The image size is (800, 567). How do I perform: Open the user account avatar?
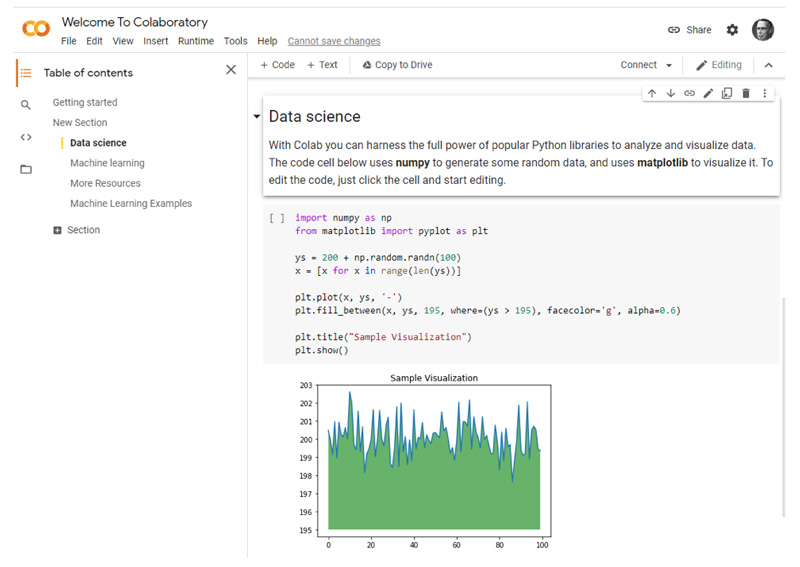(763, 30)
